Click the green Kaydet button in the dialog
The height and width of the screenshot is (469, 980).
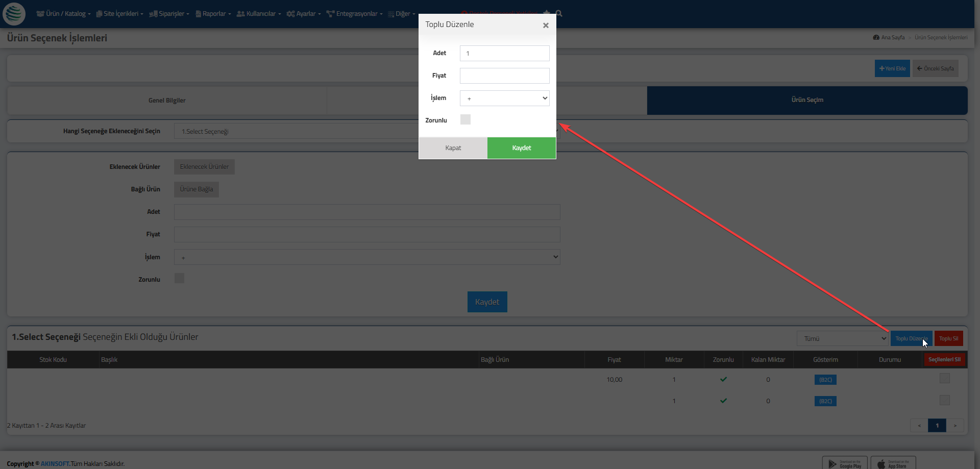click(521, 148)
